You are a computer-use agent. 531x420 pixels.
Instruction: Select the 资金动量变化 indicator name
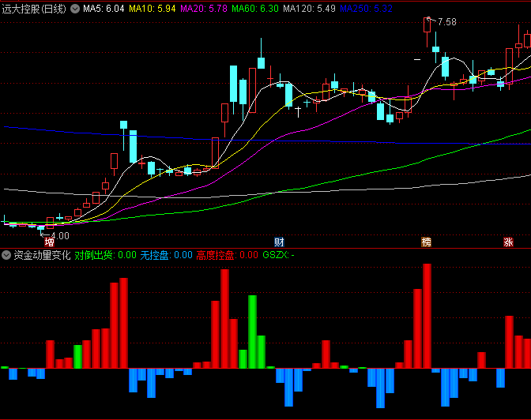(42, 255)
